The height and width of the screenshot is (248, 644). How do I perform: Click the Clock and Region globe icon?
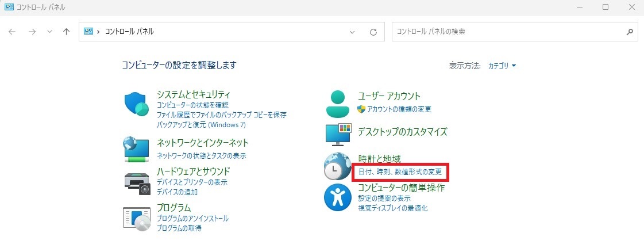pos(337,166)
